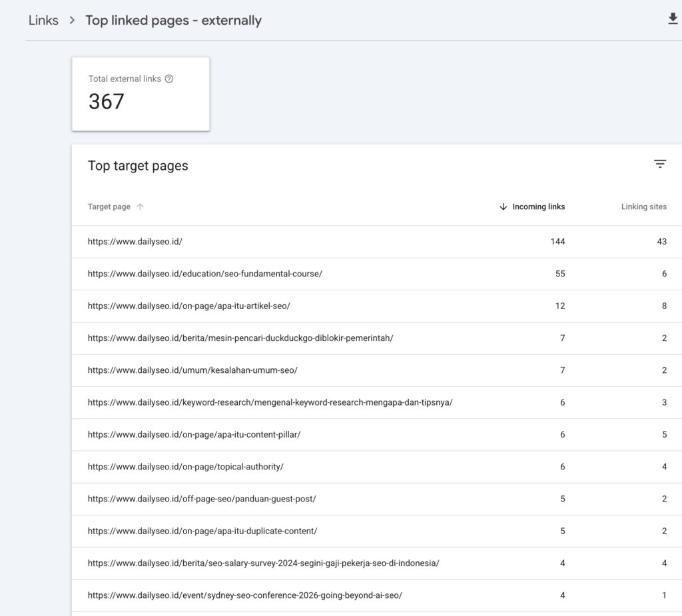Screen dimensions: 682x616
Task: Open the topical-authority row
Action: tap(377, 467)
